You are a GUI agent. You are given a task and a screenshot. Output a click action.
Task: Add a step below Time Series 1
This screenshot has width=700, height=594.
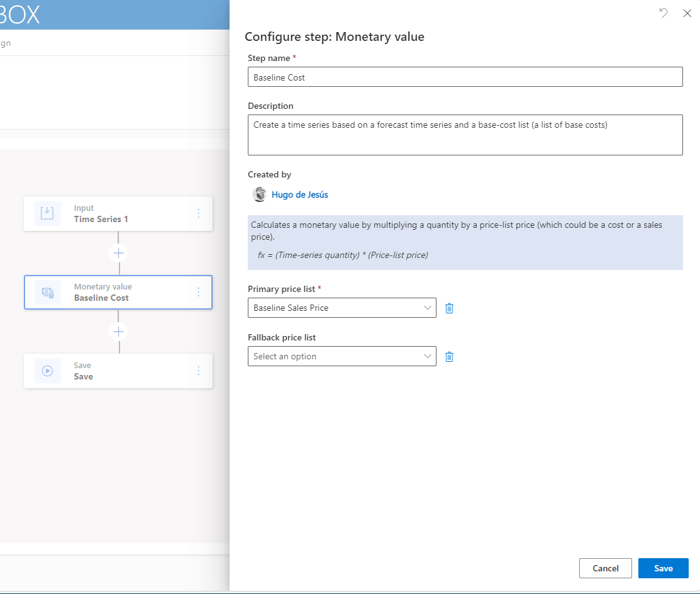[x=118, y=253]
